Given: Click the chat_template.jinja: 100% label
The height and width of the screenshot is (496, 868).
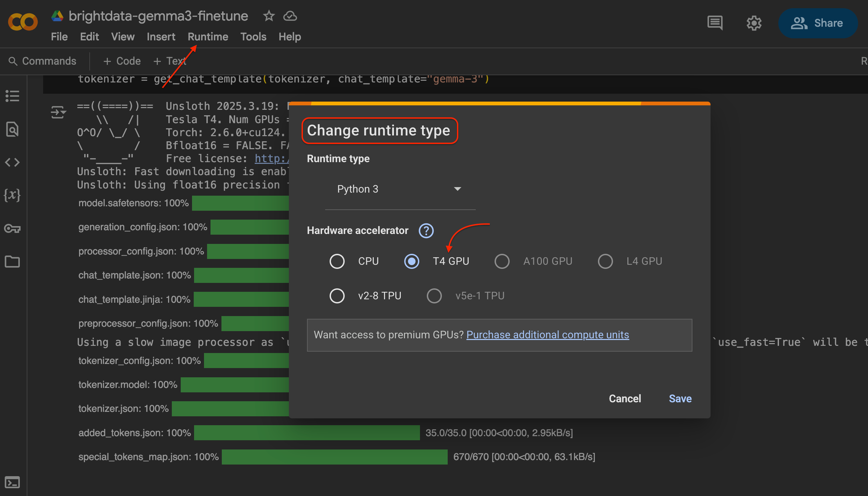Looking at the screenshot, I should tap(134, 300).
